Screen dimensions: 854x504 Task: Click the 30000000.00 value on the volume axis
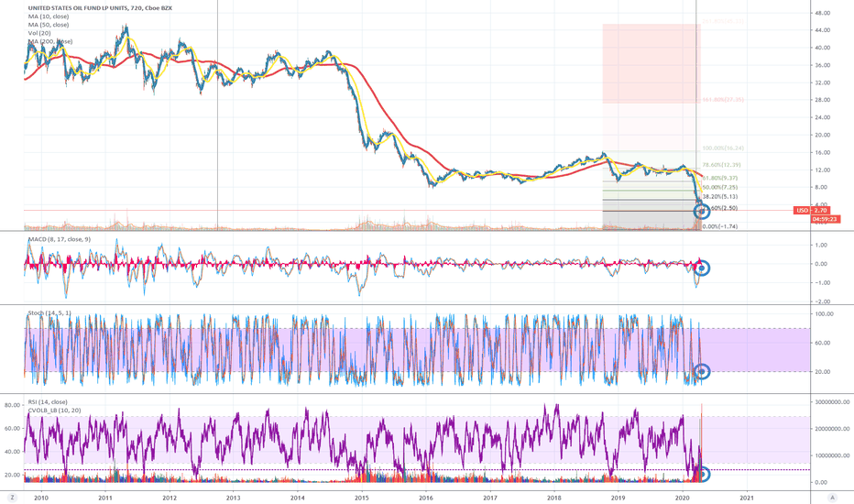(832, 402)
